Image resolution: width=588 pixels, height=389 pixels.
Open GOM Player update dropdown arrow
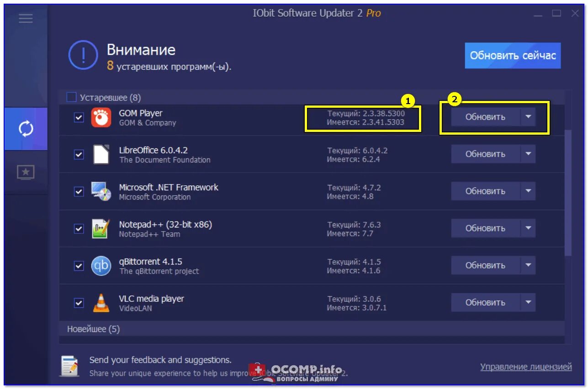(528, 117)
